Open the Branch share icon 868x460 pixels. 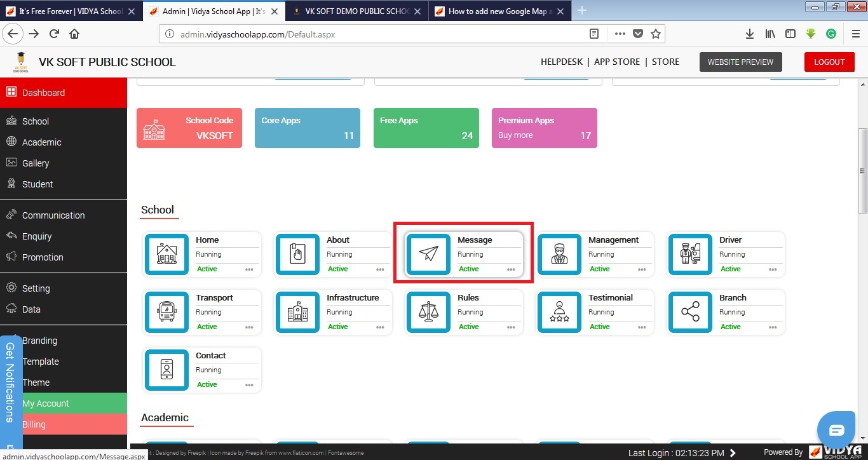[690, 312]
